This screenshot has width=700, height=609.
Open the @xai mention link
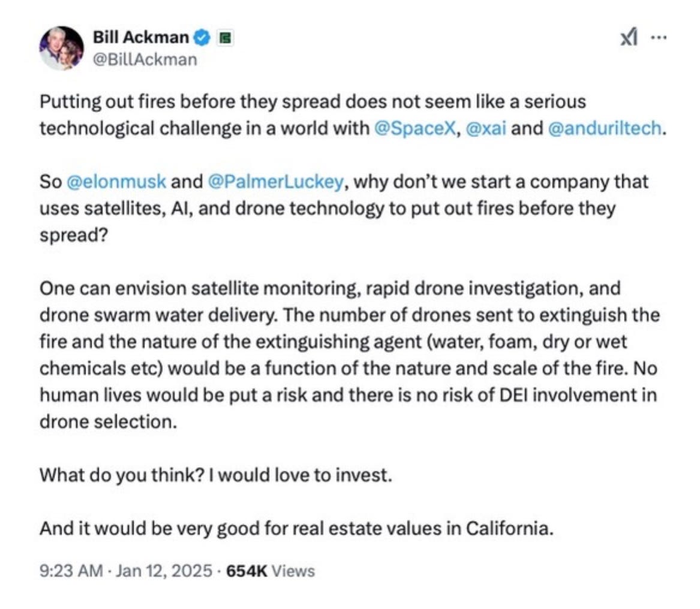(485, 128)
